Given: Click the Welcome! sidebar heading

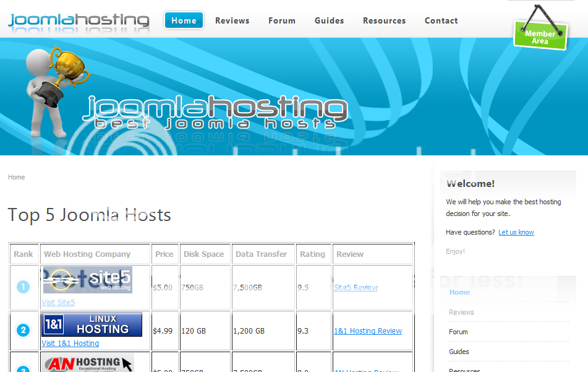Looking at the screenshot, I should [x=471, y=184].
